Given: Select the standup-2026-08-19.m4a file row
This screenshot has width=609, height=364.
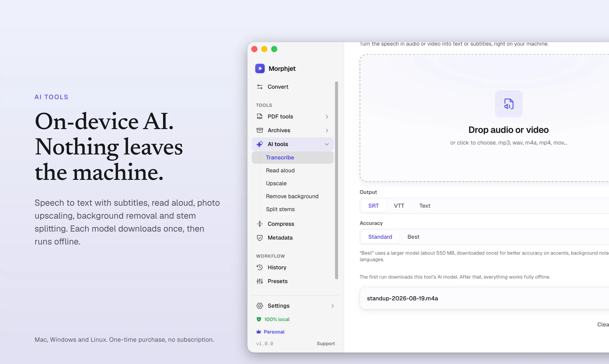Looking at the screenshot, I should [x=484, y=298].
